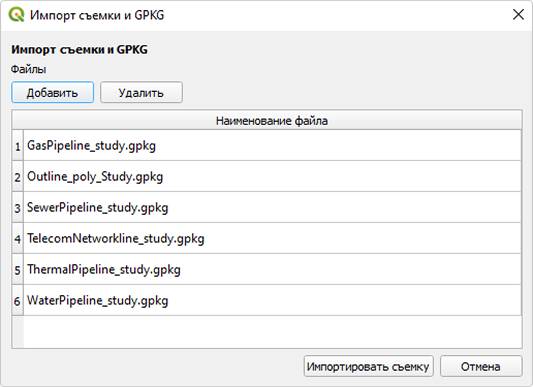Select Outline_poly_Study.gpkg file row
The image size is (533, 387).
click(272, 176)
